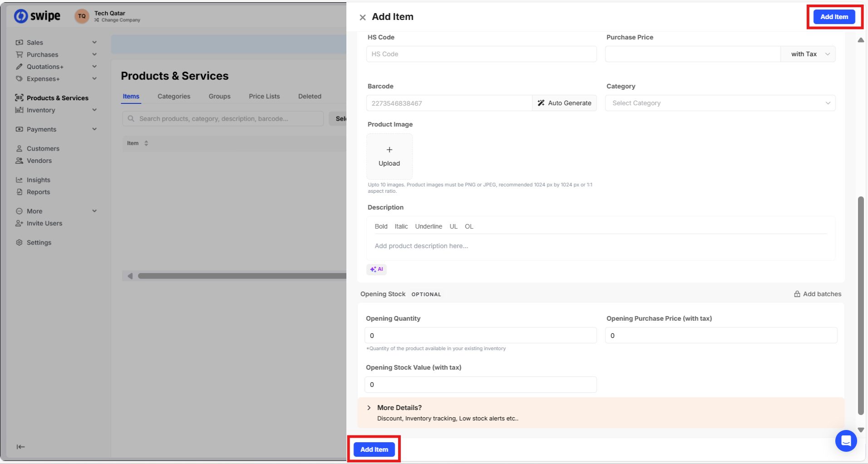Click the HS Code input field
868x464 pixels.
click(x=481, y=54)
